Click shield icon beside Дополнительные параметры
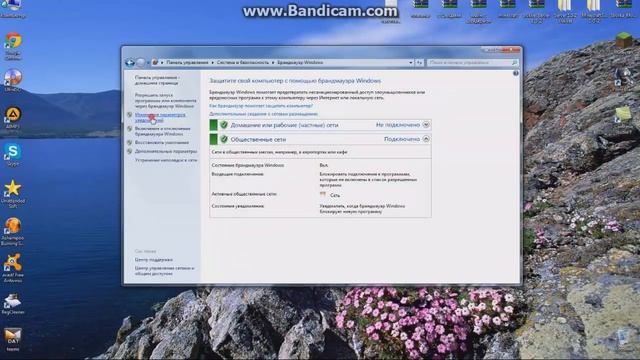Viewport: 640px width, 360px height. [x=130, y=151]
